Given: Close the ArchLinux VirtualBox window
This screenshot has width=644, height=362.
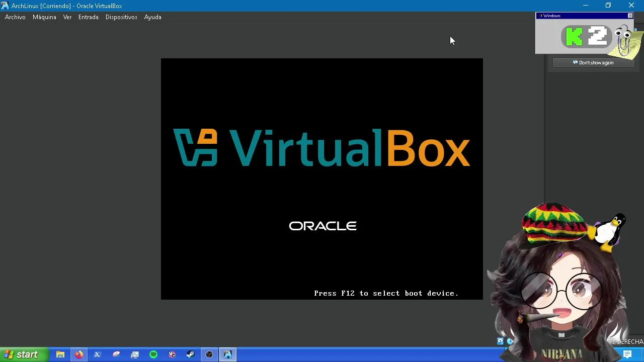Looking at the screenshot, I should (631, 6).
